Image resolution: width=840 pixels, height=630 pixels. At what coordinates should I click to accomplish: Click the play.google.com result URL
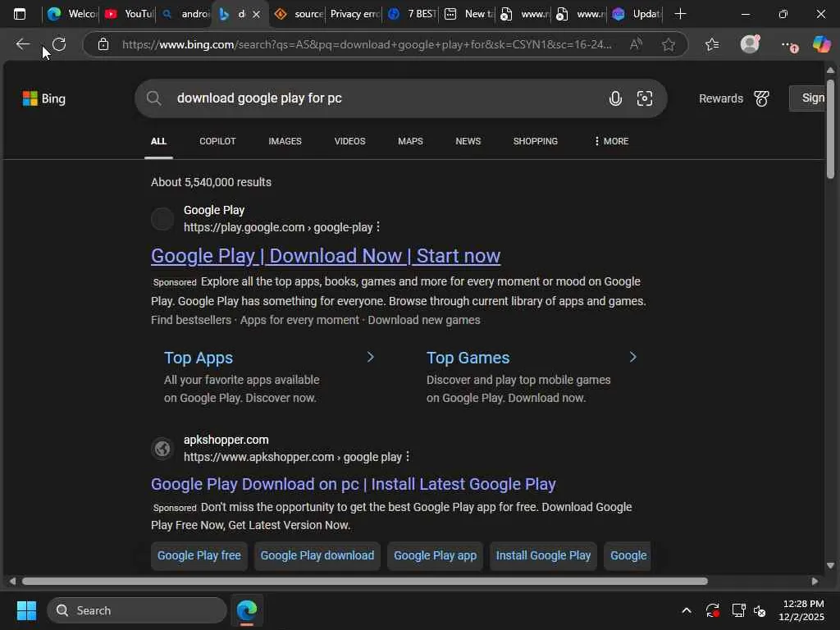(278, 227)
